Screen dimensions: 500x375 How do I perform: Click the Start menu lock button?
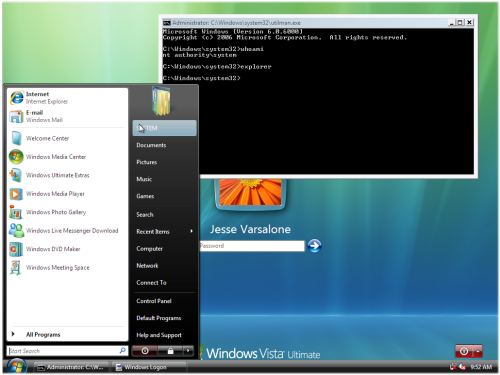tap(170, 351)
